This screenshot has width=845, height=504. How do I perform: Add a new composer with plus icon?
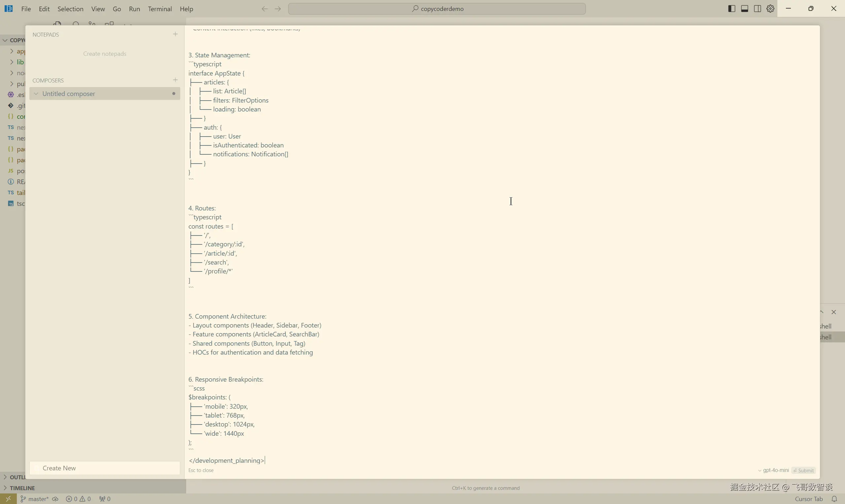click(x=175, y=80)
